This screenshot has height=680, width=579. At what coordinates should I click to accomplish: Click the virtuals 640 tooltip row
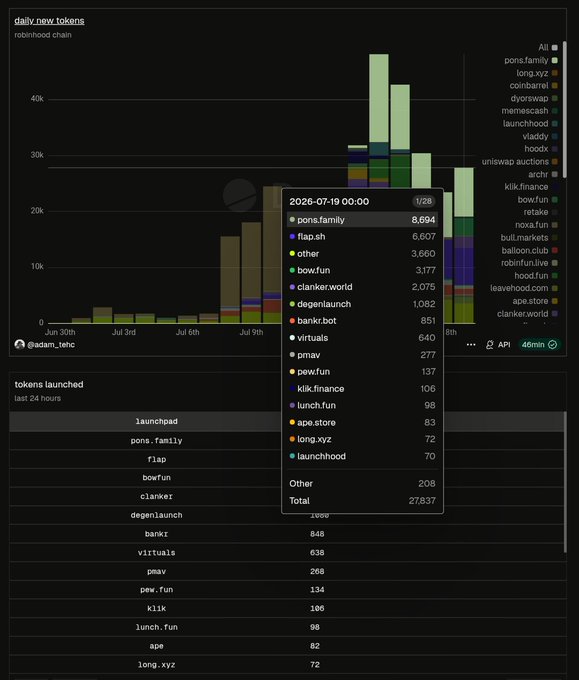(362, 338)
